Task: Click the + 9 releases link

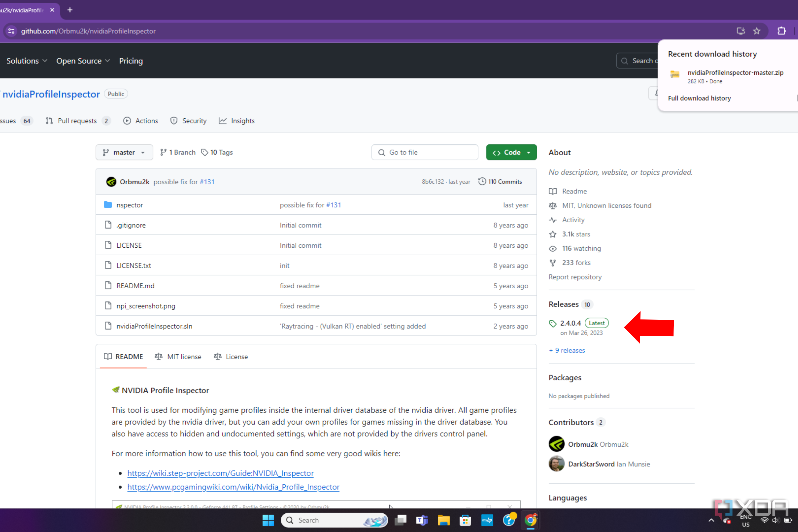Action: pyautogui.click(x=567, y=350)
